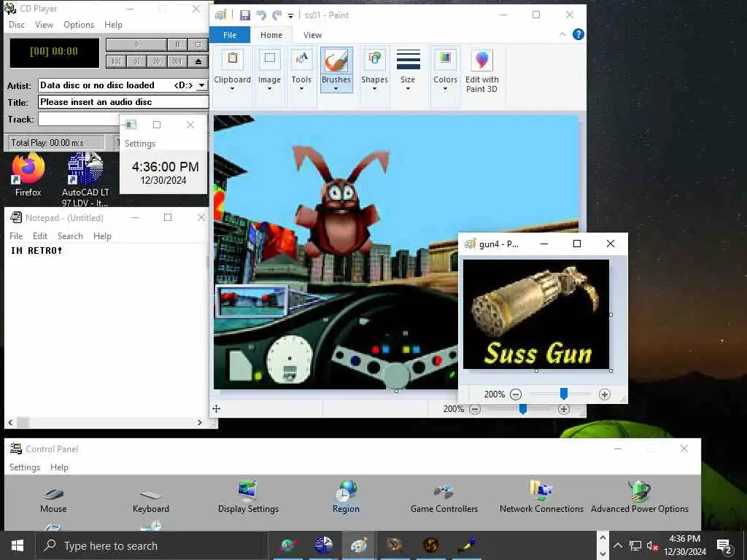Click the Notepad horizontal scrollbar right arrow

(200, 422)
